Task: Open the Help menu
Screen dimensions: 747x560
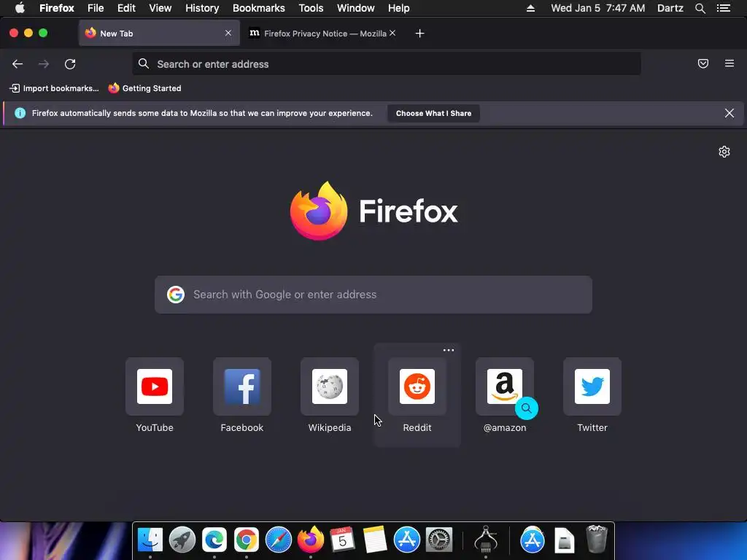Action: [x=399, y=8]
